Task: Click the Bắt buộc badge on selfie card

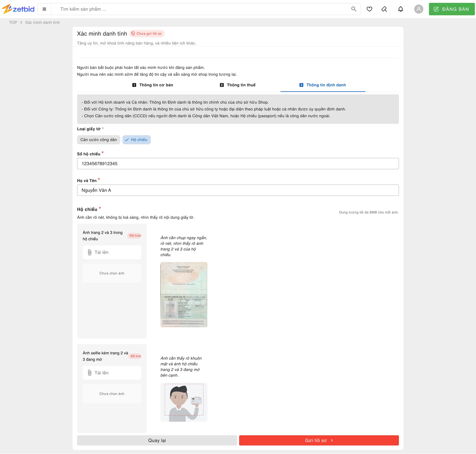Action: tap(135, 356)
